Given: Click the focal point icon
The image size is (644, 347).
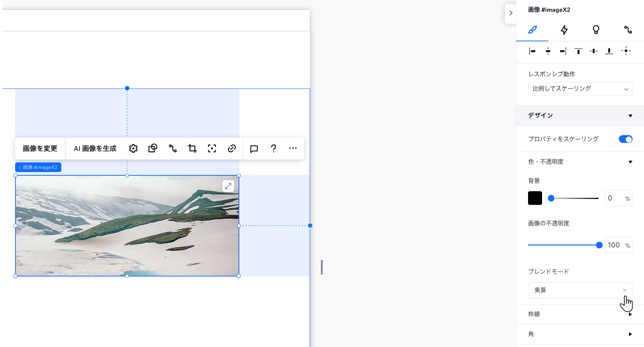Looking at the screenshot, I should click(x=212, y=148).
